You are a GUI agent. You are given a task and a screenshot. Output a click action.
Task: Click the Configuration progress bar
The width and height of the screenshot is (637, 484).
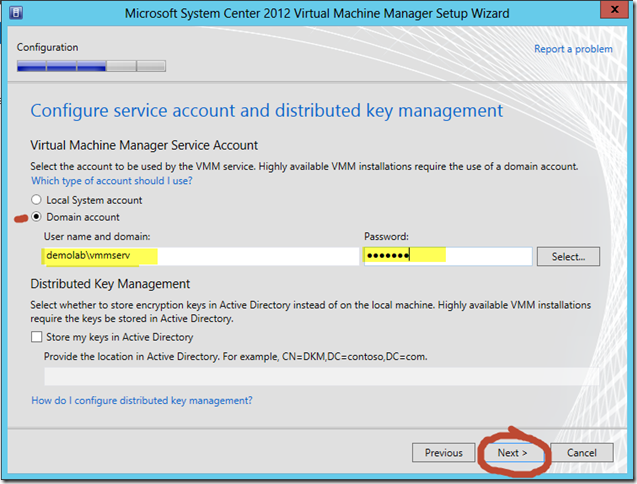tap(91, 66)
